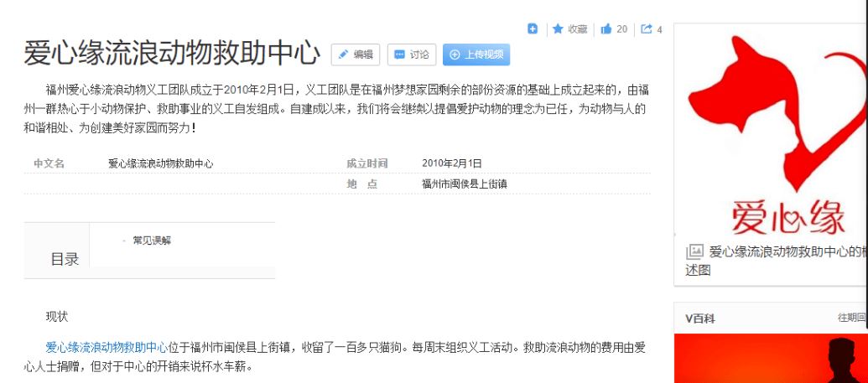The height and width of the screenshot is (383, 868).
Task: Click the share count 4
Action: pos(659,30)
